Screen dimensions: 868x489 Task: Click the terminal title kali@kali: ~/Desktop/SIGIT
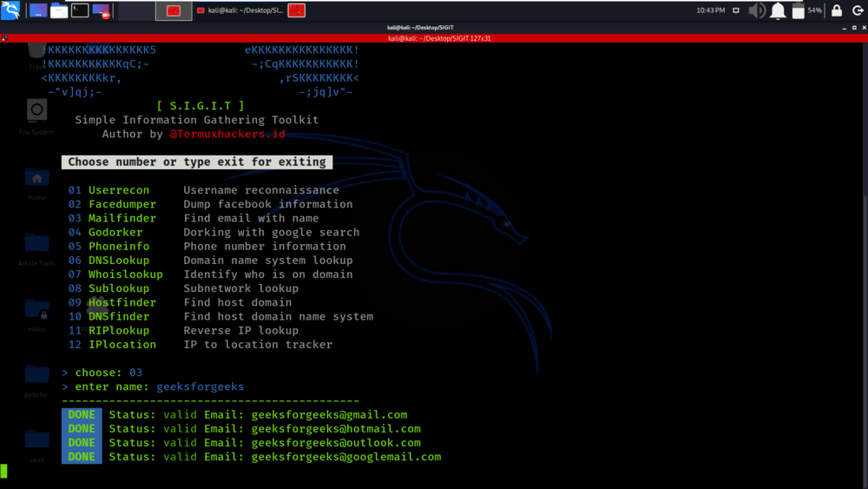click(420, 27)
